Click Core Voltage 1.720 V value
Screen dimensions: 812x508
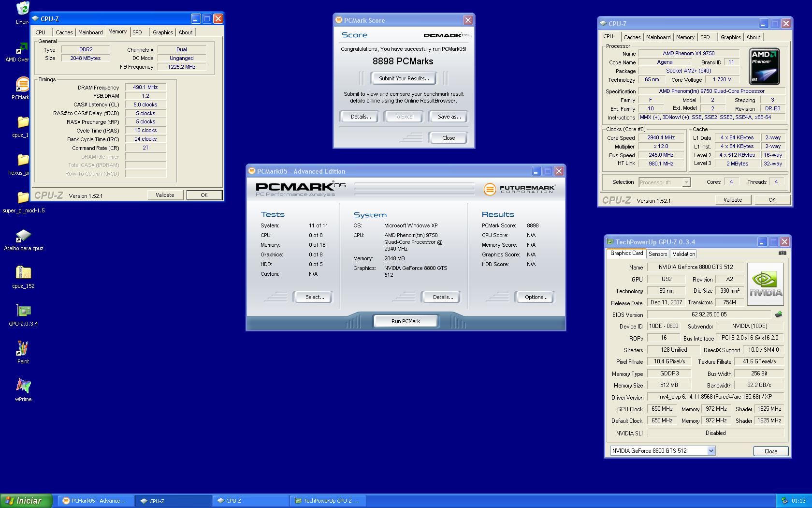722,79
